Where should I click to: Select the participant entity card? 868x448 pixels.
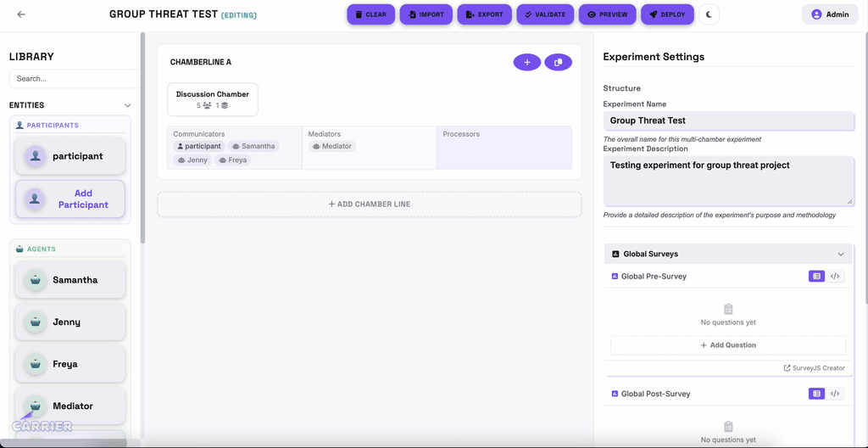click(x=70, y=156)
